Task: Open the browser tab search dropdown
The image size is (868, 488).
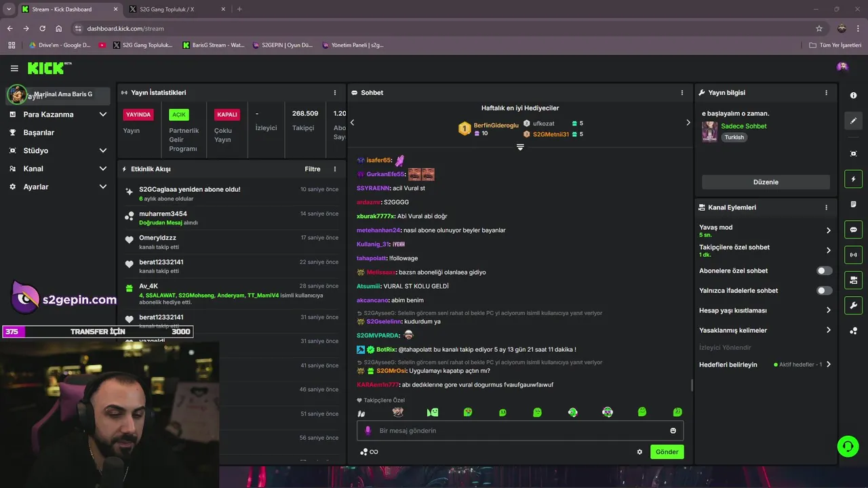Action: pyautogui.click(x=9, y=9)
